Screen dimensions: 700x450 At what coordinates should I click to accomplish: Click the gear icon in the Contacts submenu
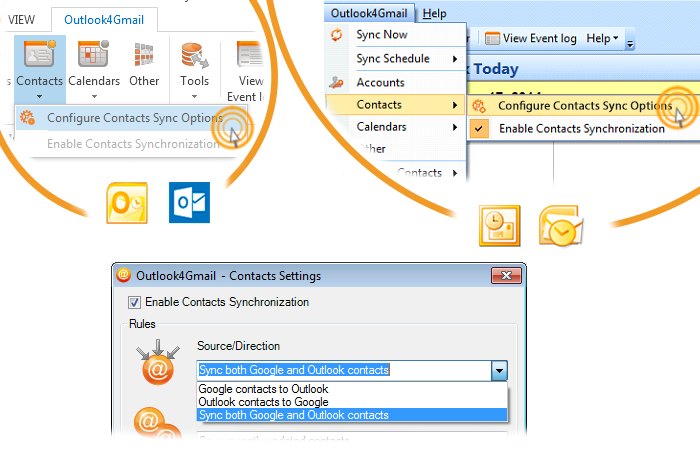pyautogui.click(x=479, y=106)
